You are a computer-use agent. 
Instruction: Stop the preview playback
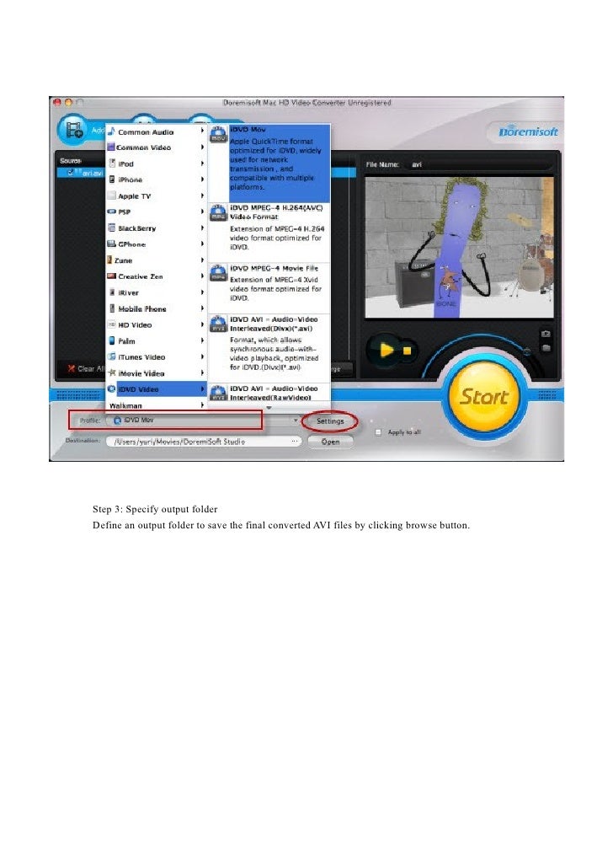click(408, 351)
